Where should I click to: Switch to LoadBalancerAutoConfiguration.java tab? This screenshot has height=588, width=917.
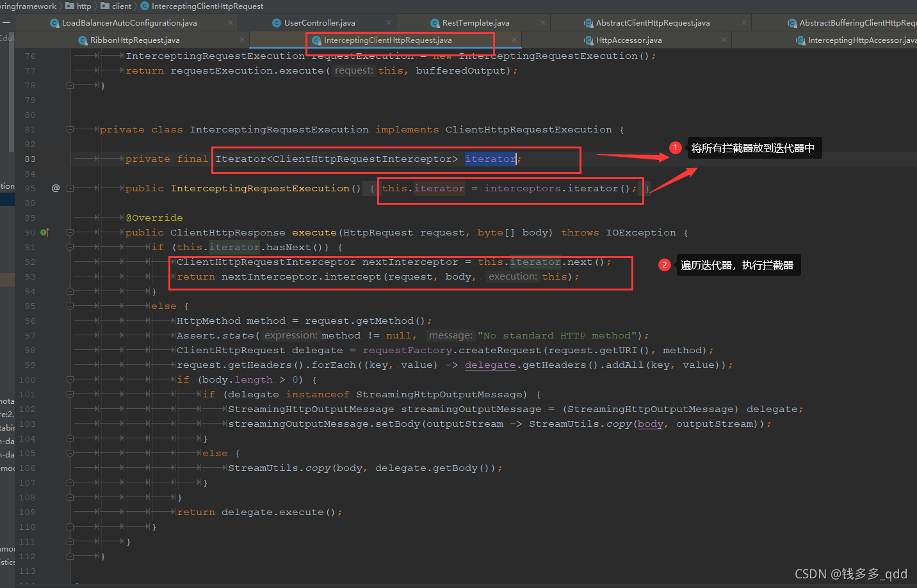(x=129, y=23)
